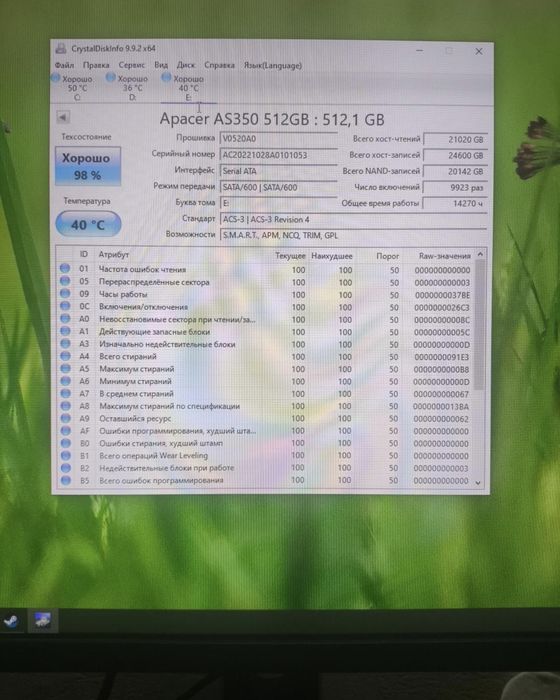The image size is (560, 700).
Task: Click total host writes value 24600 GB
Action: click(456, 155)
